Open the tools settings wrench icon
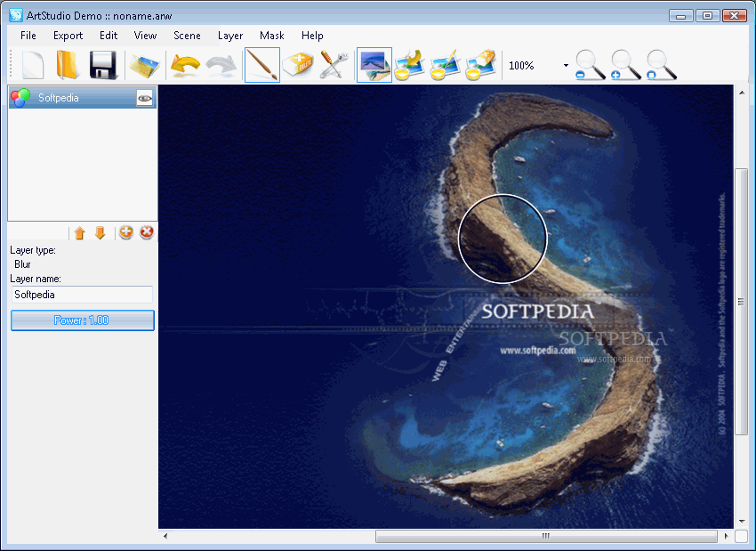756x551 pixels. click(x=334, y=65)
